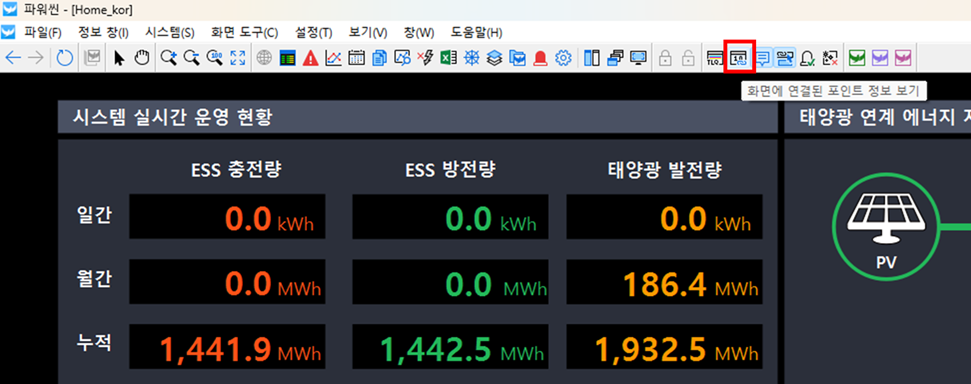
Task: Open the red warning triangle alarm icon
Action: pos(310,58)
